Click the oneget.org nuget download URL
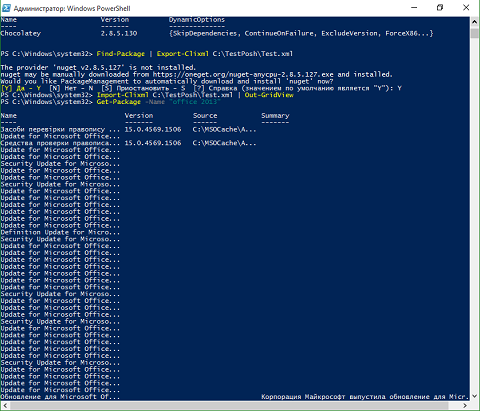Viewport: 480px width, 411px height. pyautogui.click(x=243, y=74)
